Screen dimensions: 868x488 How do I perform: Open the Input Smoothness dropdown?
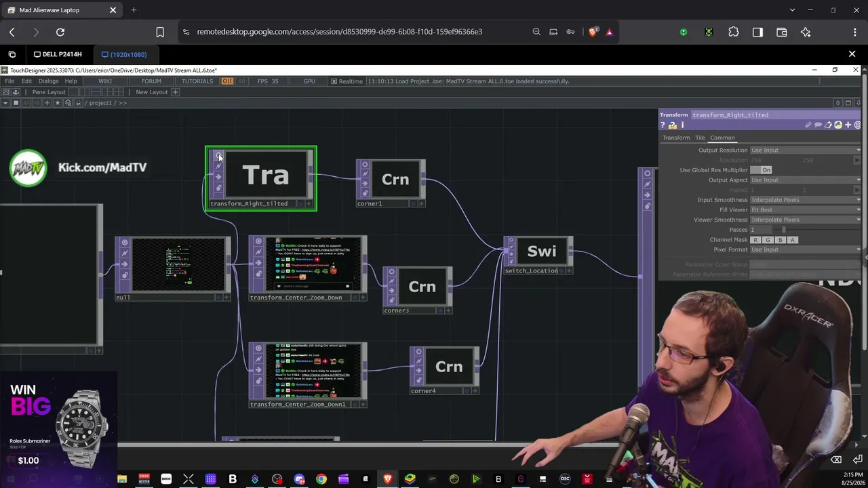click(x=806, y=200)
